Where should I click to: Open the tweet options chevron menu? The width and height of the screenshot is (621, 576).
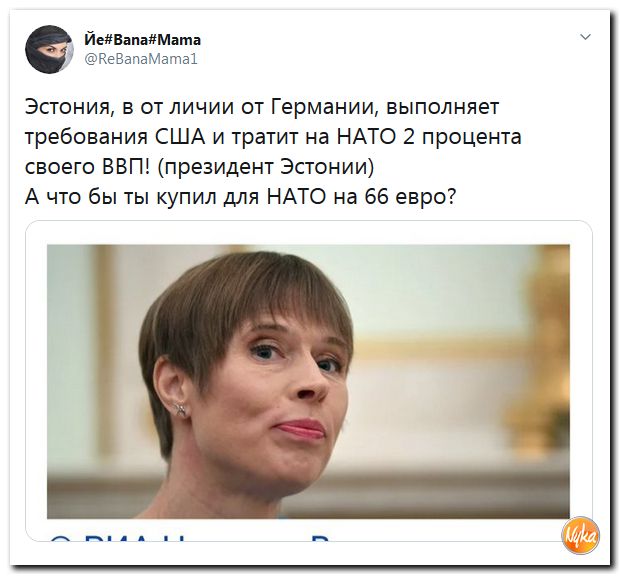(x=585, y=37)
